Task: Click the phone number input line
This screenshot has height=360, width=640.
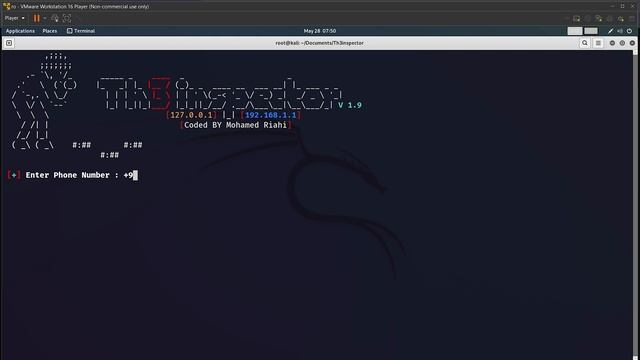Action: pos(73,175)
